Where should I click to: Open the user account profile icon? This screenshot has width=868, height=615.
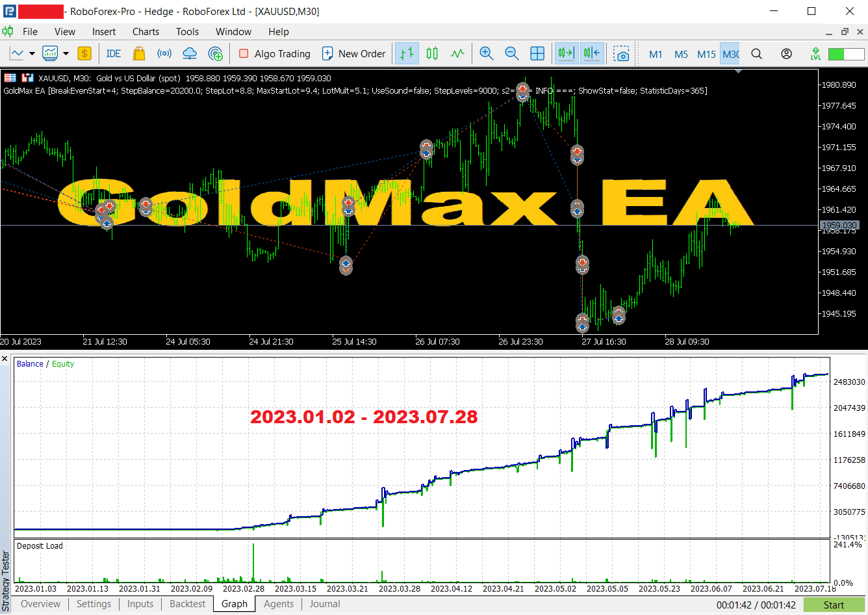click(787, 53)
